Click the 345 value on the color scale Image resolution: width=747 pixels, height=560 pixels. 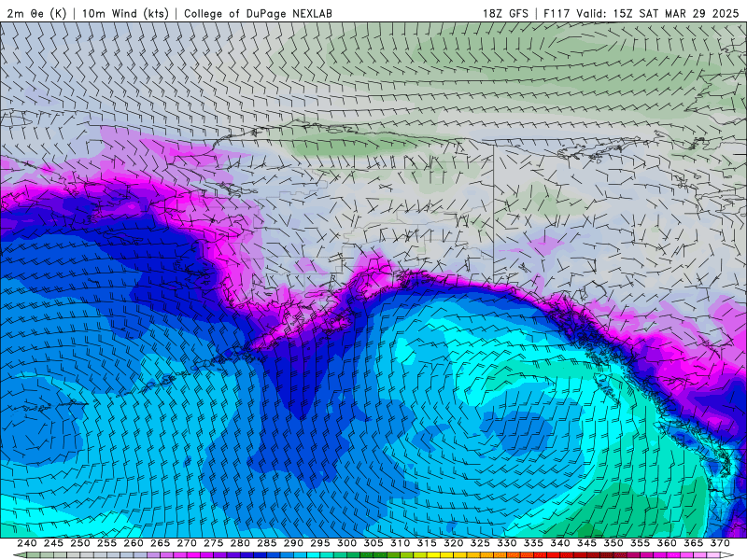pos(587,543)
